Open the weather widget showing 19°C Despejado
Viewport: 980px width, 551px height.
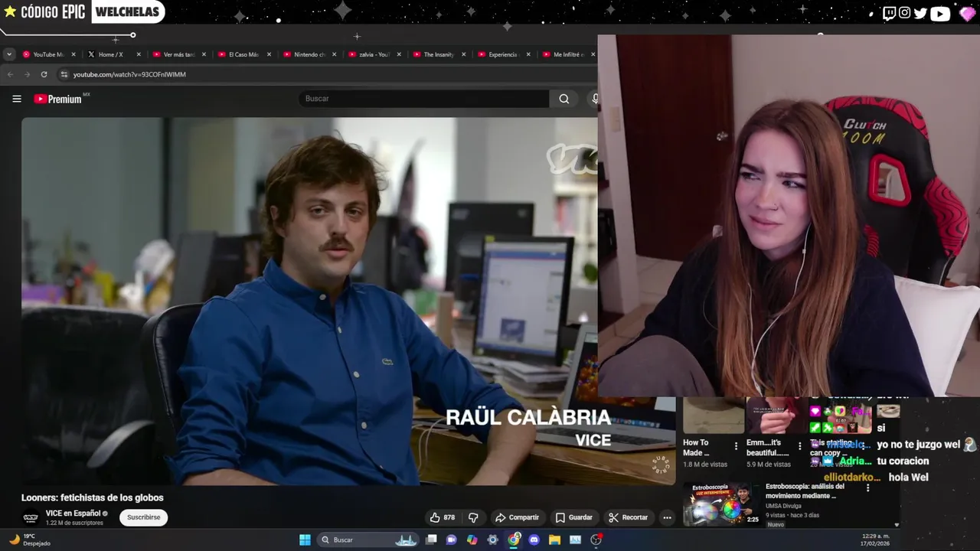[x=30, y=540]
